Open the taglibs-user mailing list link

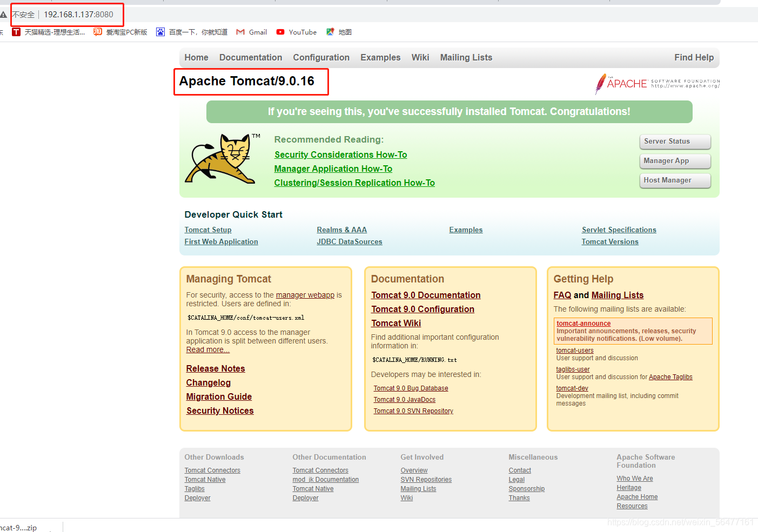tap(573, 369)
